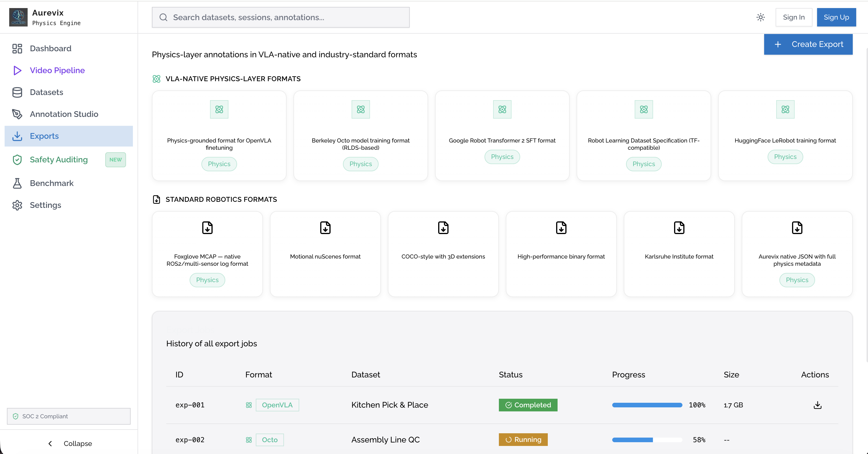Select the COCO-style with 3D extensions card

(443, 254)
